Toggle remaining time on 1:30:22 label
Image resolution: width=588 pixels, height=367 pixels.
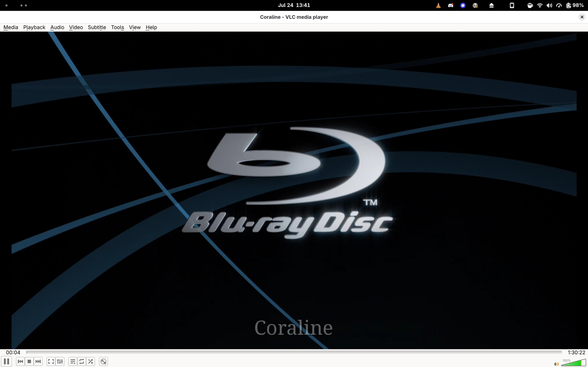tap(576, 352)
